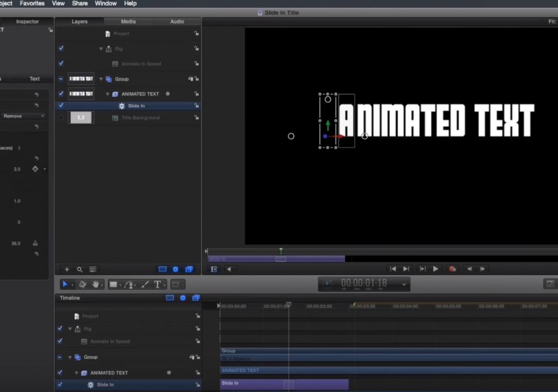The image size is (558, 392).
Task: Select the Paint Stroke brush tool
Action: [145, 284]
